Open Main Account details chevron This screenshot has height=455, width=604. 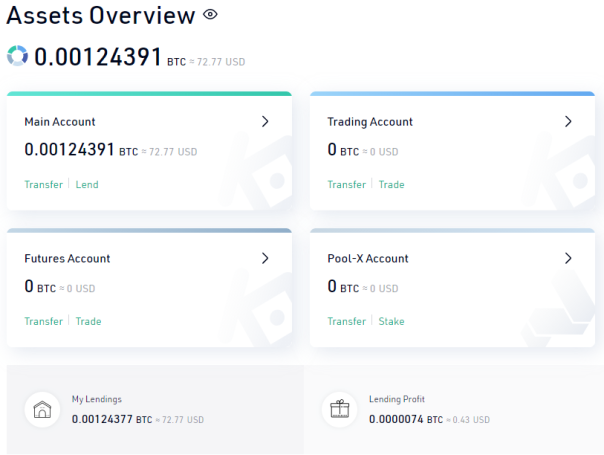point(265,121)
